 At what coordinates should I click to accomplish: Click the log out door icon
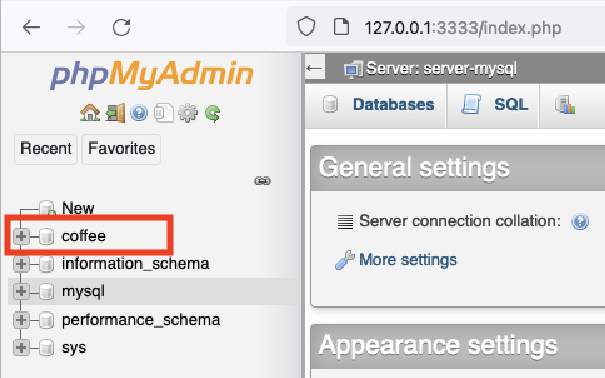[x=115, y=113]
